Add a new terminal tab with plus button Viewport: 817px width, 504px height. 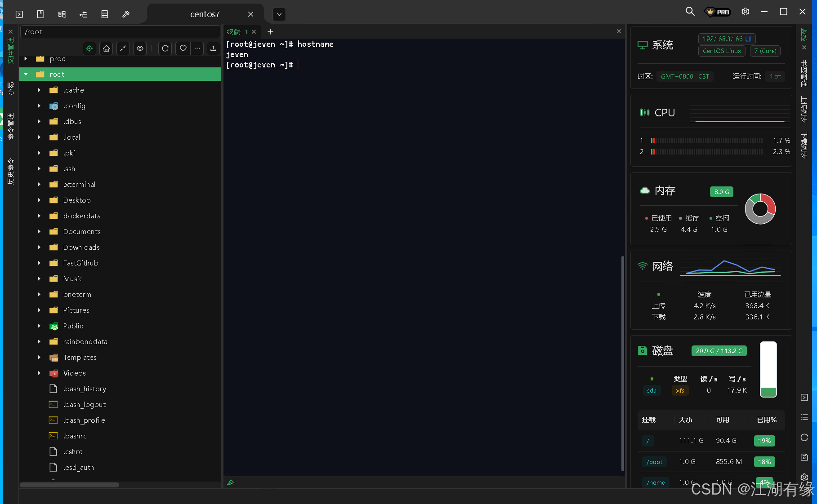point(270,32)
